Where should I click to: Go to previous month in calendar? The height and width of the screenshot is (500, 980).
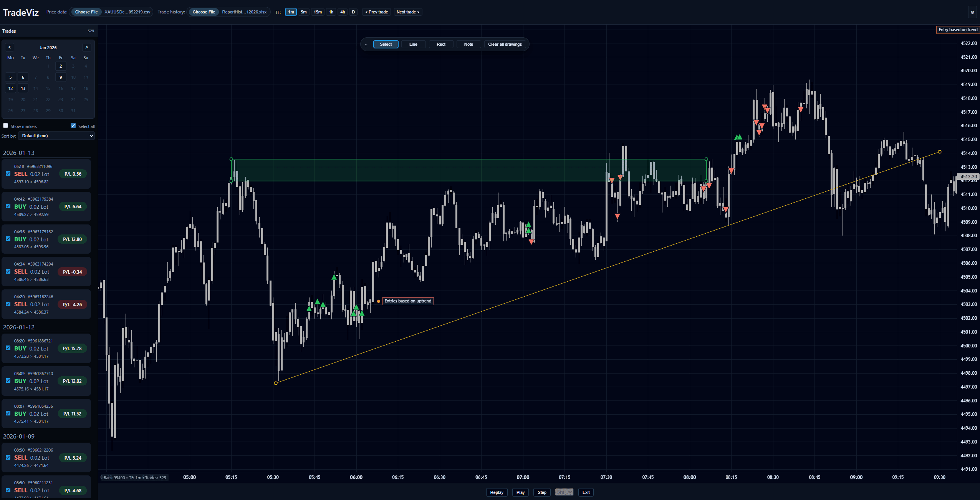[10, 47]
